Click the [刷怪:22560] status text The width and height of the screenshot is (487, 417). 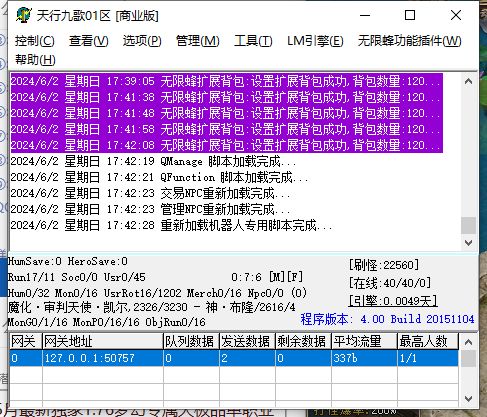click(x=384, y=265)
